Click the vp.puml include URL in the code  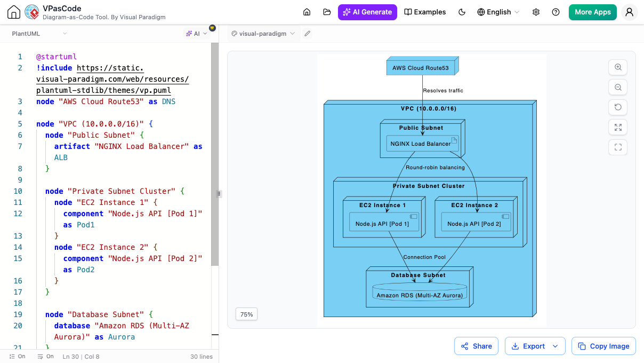tap(112, 79)
